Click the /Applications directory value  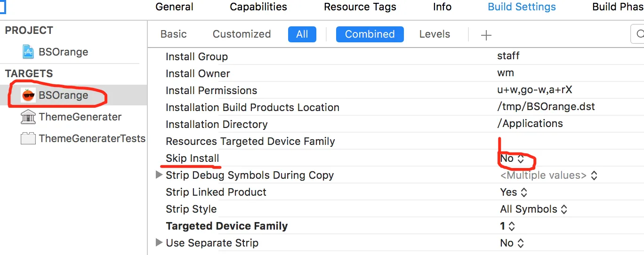(x=530, y=124)
